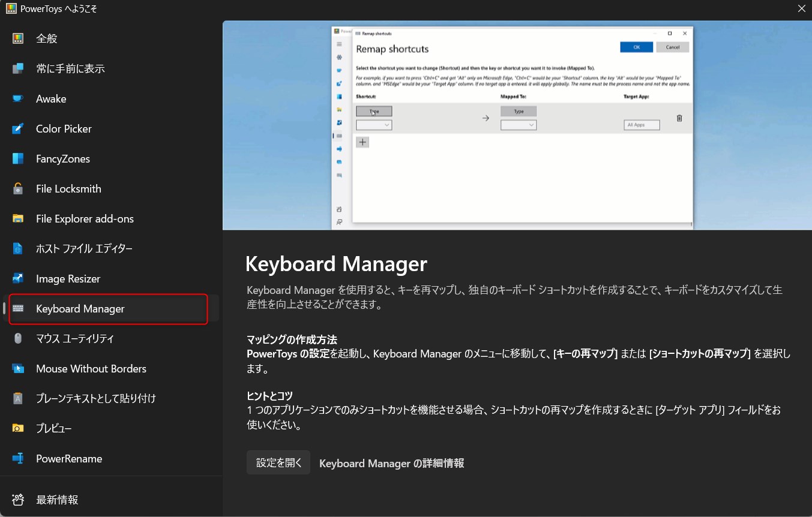Screen dimensions: 812x517
Task: Go to the Awake module page
Action: point(111,98)
